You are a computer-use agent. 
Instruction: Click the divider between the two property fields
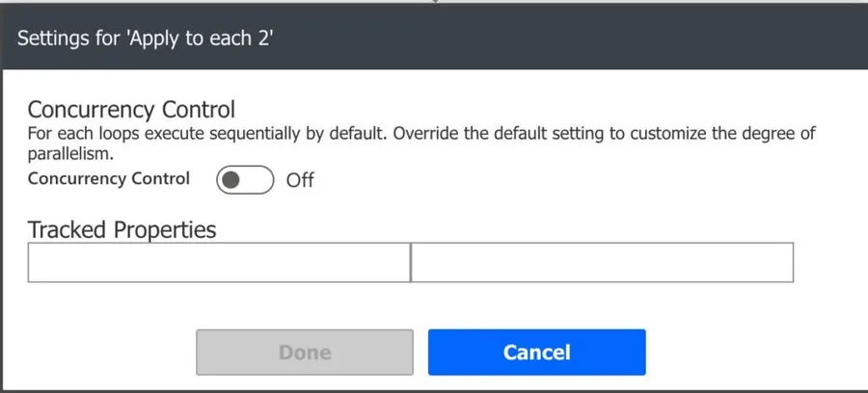411,262
